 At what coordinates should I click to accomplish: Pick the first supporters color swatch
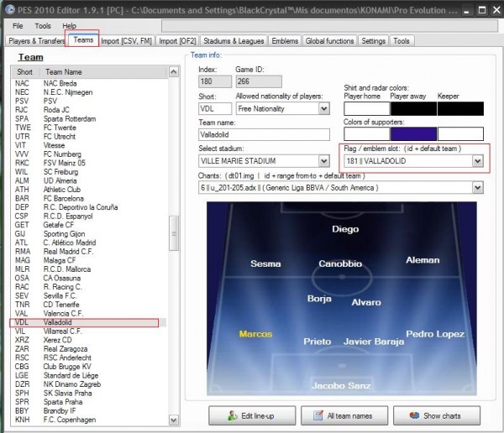pos(367,134)
